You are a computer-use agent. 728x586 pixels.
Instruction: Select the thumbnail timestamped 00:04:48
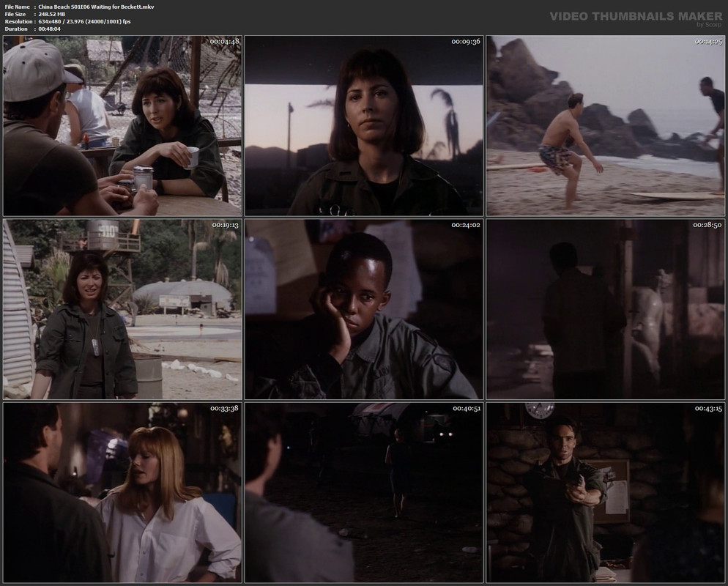pyautogui.click(x=122, y=126)
